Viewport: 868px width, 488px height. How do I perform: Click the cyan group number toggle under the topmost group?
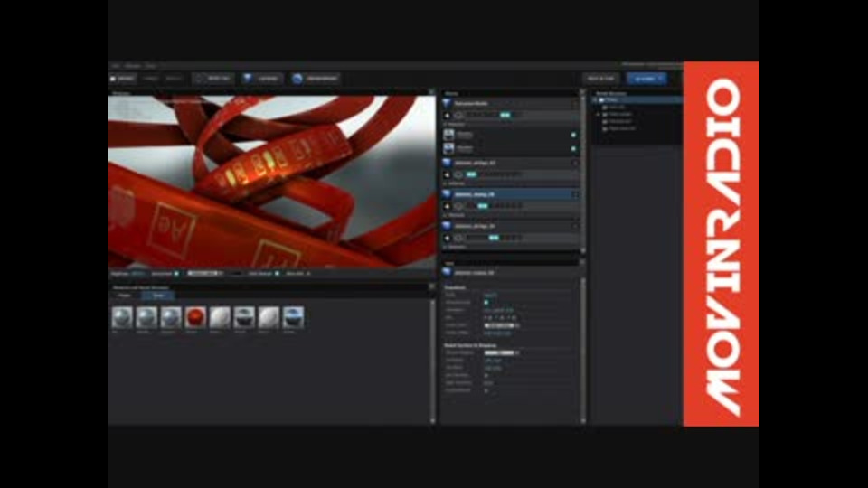click(505, 115)
